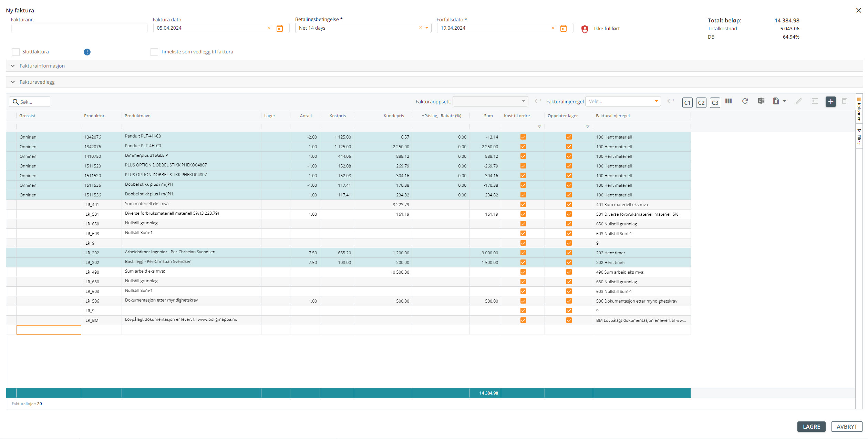Open the Filtre side panel tab

859,137
